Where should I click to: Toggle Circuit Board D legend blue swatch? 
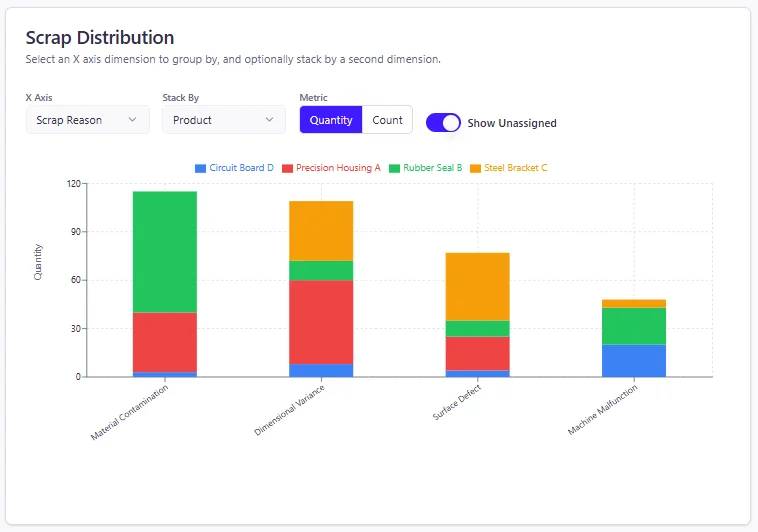point(200,168)
